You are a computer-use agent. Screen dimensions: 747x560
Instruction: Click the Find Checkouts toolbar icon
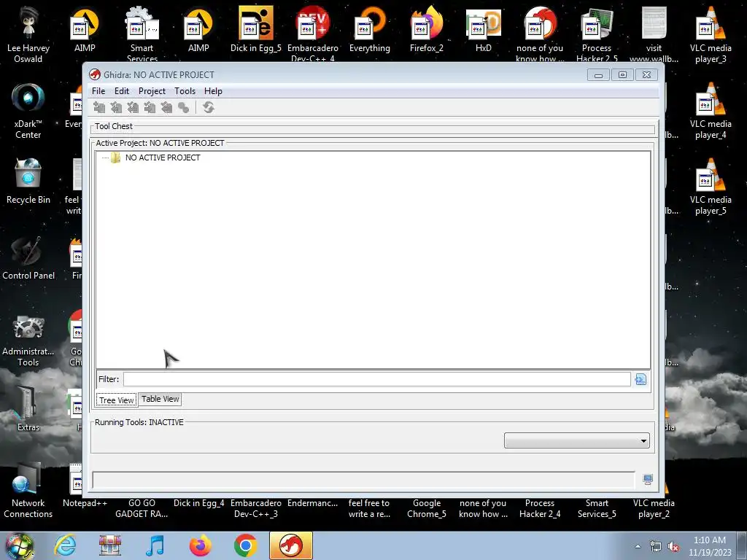coord(183,108)
